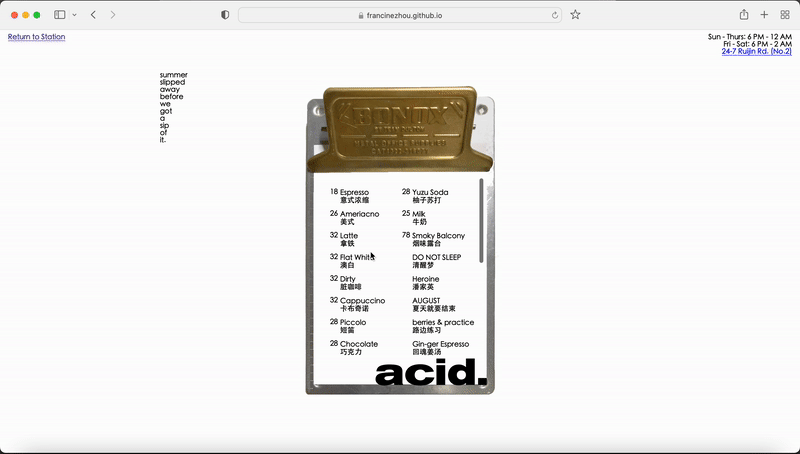Click the word 'summer' in the poem
The width and height of the screenshot is (800, 454).
[173, 75]
